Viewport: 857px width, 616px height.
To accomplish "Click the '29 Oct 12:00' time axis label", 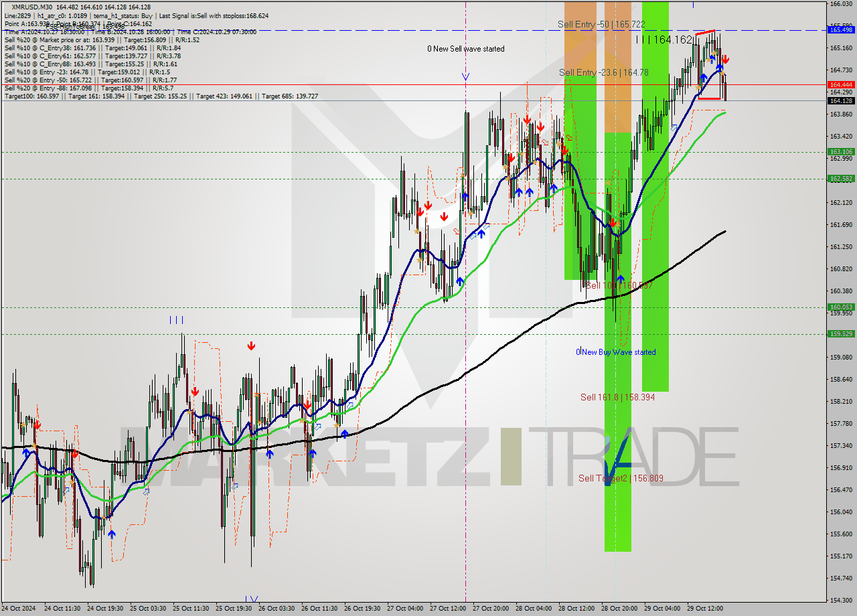I will coord(705,609).
